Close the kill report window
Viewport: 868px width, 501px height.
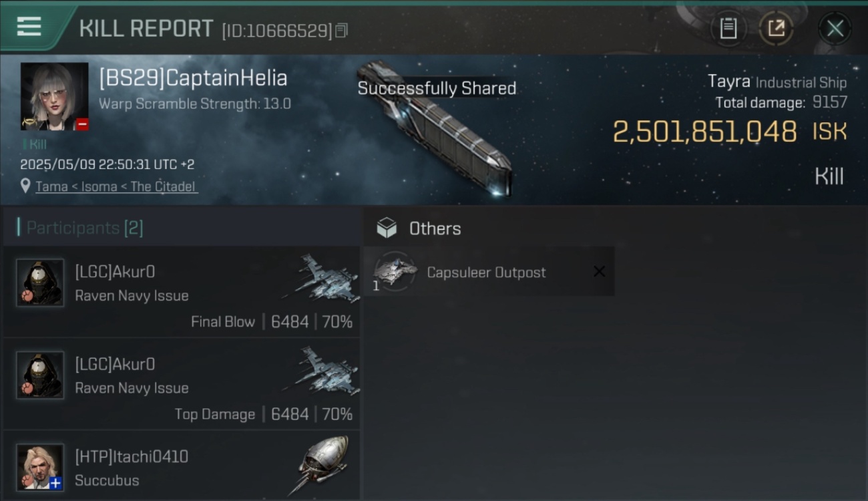(835, 29)
